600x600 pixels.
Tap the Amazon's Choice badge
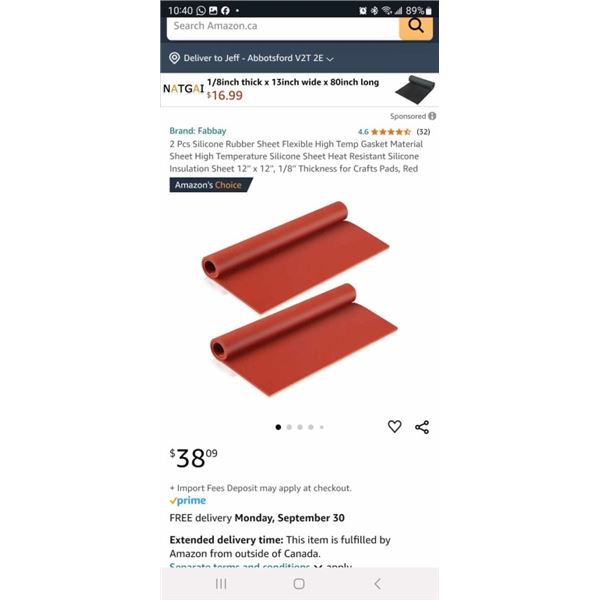(x=210, y=185)
